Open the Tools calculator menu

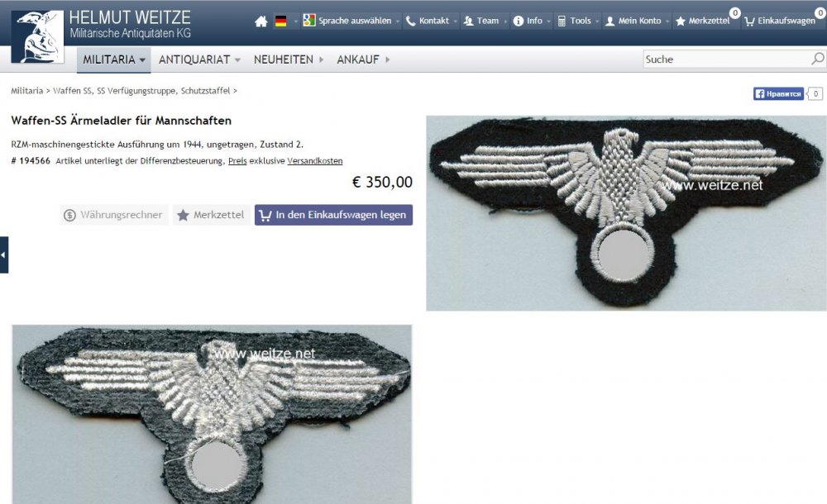coord(575,21)
